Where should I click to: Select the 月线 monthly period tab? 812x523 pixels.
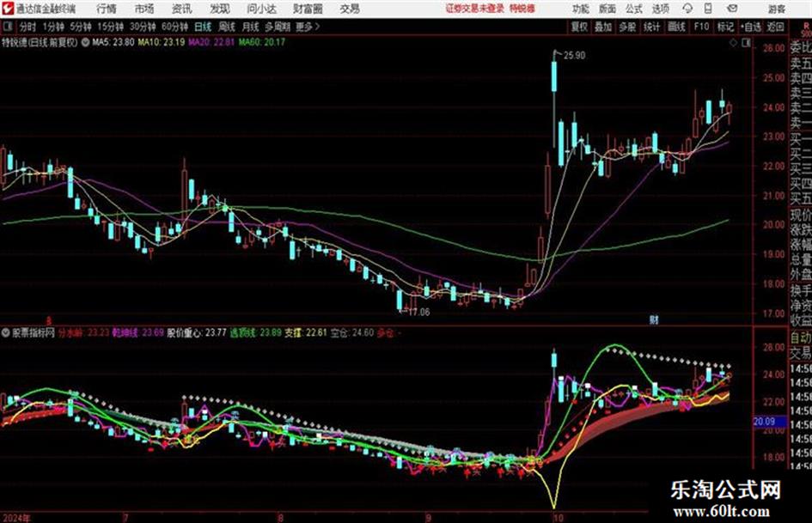251,27
